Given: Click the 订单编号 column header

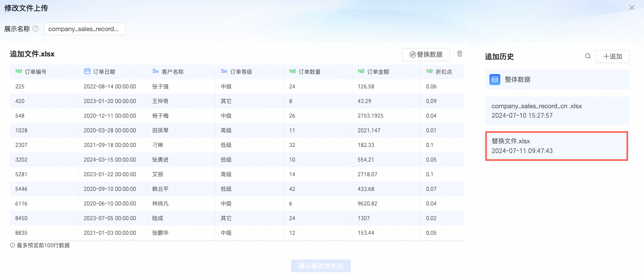Looking at the screenshot, I should (44, 72).
